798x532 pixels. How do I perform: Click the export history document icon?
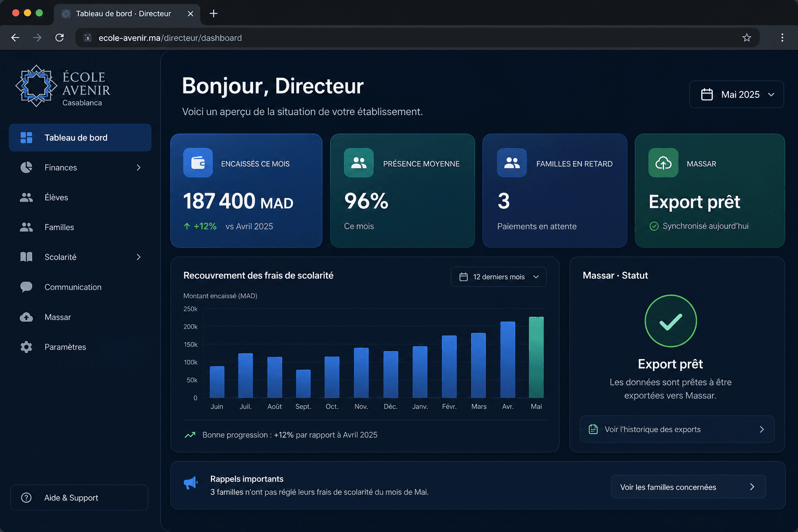(593, 429)
